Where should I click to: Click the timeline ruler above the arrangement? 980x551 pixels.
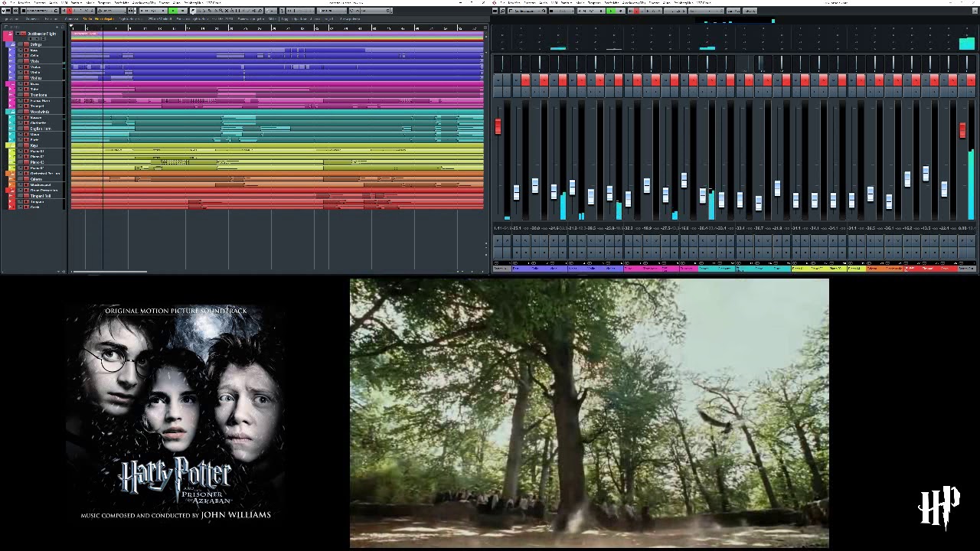pos(277,28)
